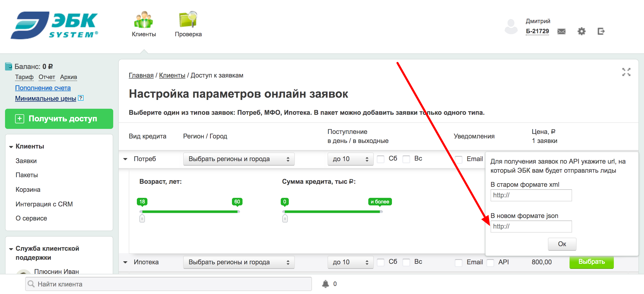Click credit sum slider minimum handle
The height and width of the screenshot is (294, 644).
click(x=285, y=218)
